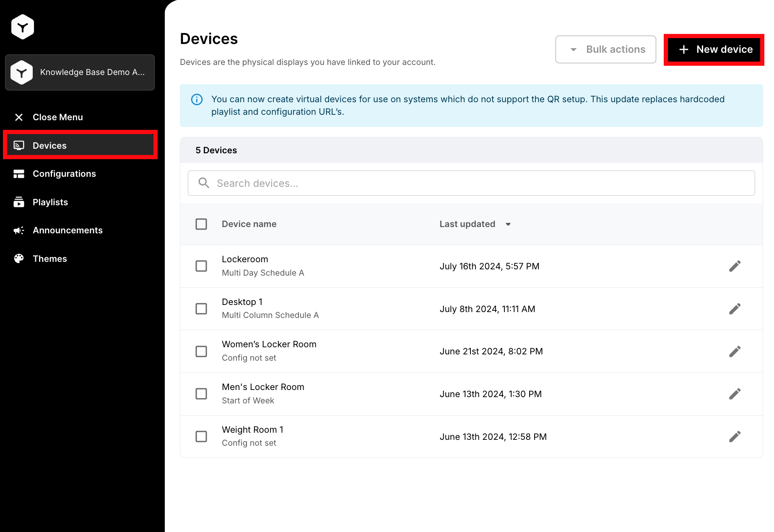Click the Themes palette icon
Viewport: 774px width, 532px height.
coord(19,258)
